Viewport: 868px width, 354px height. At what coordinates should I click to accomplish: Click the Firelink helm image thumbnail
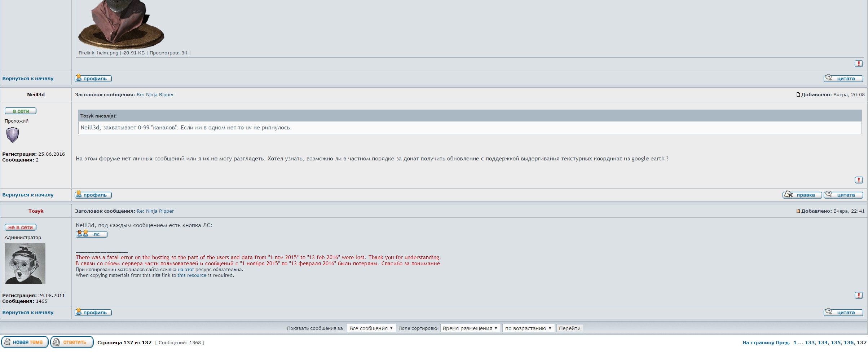pos(121,23)
